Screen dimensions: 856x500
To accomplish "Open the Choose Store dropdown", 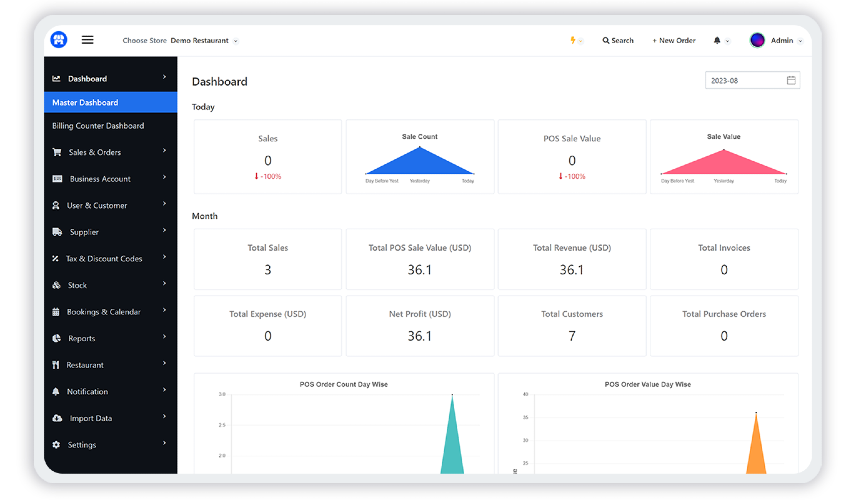I will pos(180,40).
